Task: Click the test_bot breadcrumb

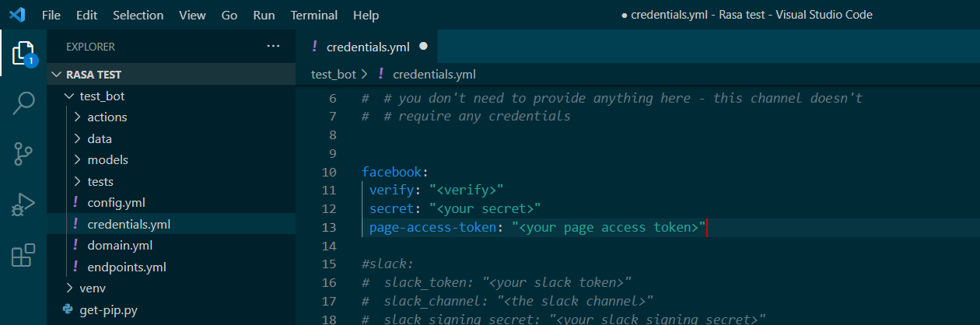Action: (x=333, y=75)
